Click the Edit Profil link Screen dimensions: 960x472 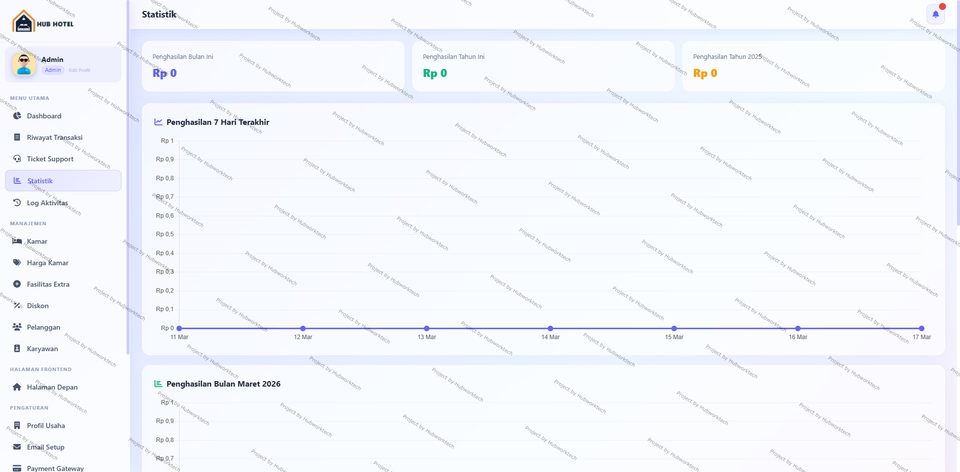pos(79,70)
